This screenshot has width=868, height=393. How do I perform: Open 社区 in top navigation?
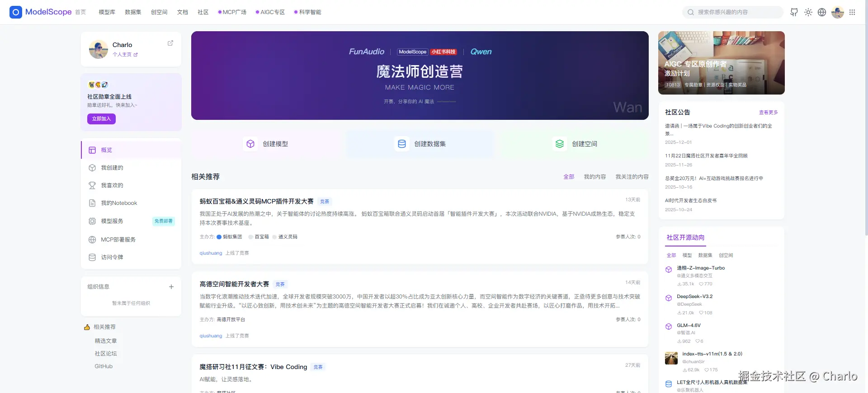tap(203, 12)
